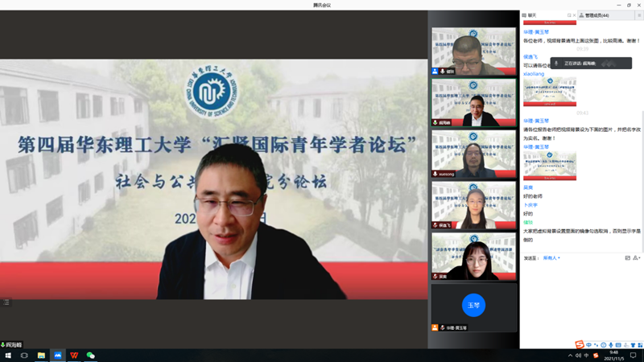Click the send image icon in chat

click(628, 258)
